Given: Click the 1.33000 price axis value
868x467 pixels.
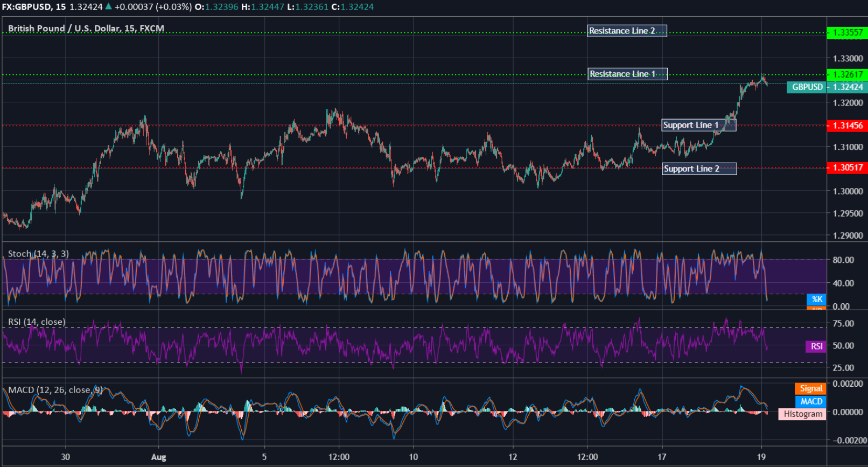Looking at the screenshot, I should pyautogui.click(x=848, y=58).
